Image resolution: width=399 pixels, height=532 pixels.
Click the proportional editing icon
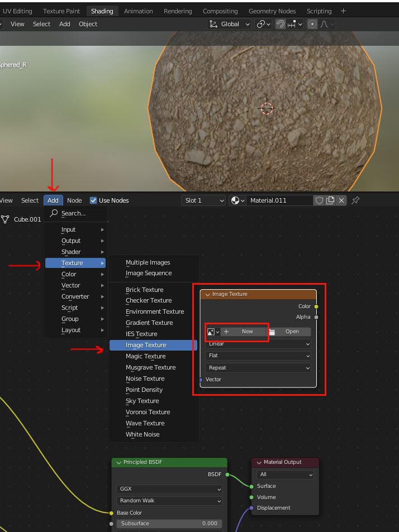click(312, 24)
